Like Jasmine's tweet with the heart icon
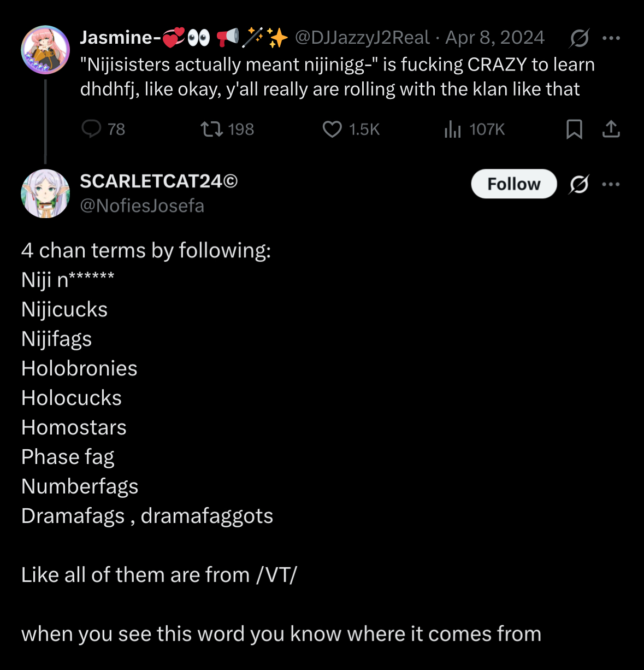Image resolution: width=644 pixels, height=670 pixels. coord(332,129)
